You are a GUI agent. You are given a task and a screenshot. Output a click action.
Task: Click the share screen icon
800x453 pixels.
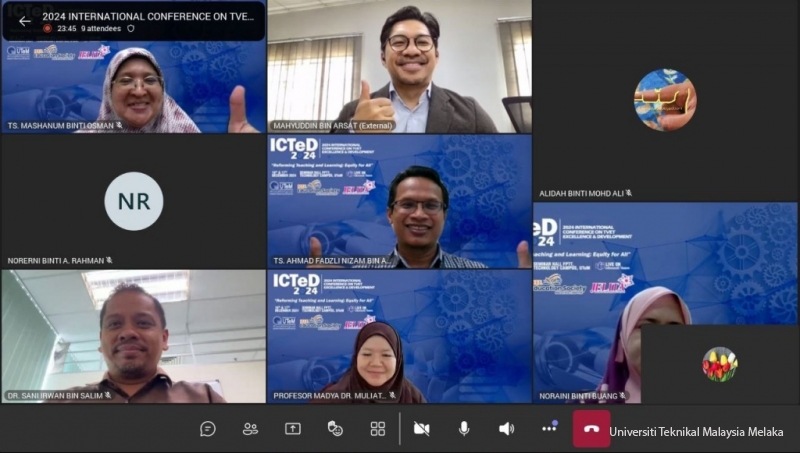click(x=293, y=429)
